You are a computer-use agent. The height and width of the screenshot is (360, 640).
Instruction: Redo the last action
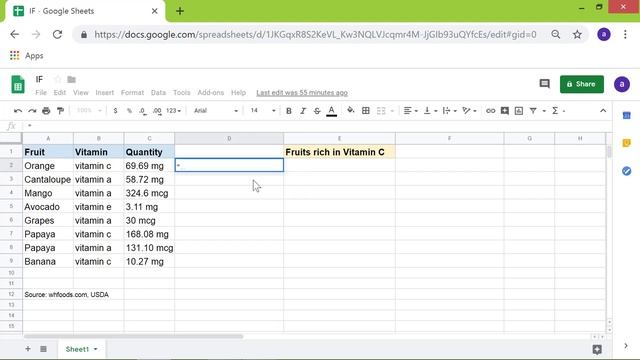32,111
